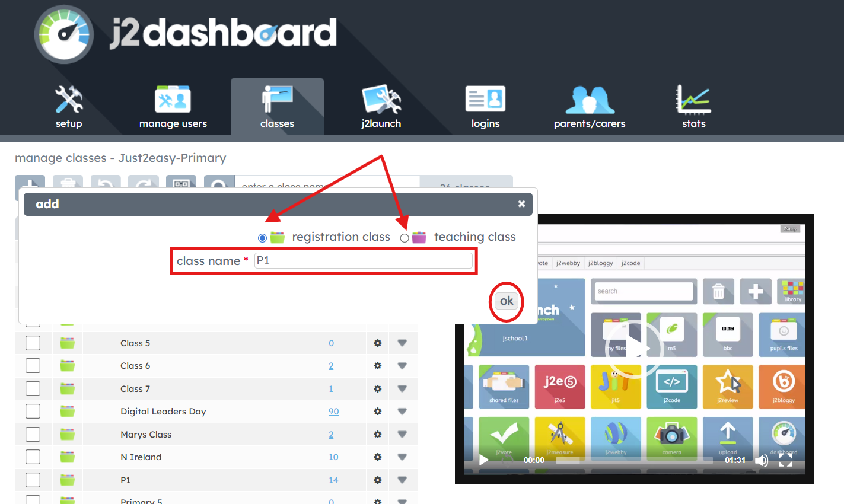Screen dimensions: 844x504
Task: Seek on the video progress bar
Action: tap(635, 460)
